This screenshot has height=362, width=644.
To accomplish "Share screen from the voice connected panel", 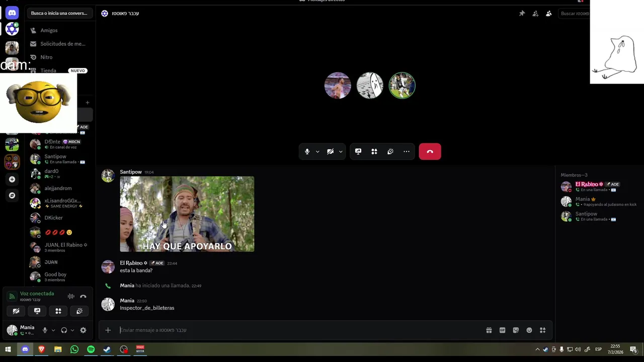I will 37,311.
